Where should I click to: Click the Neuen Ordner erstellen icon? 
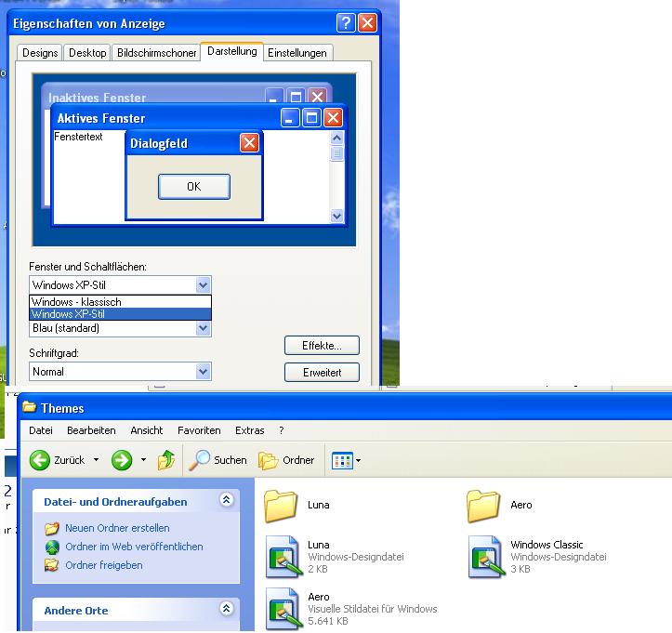[x=52, y=528]
